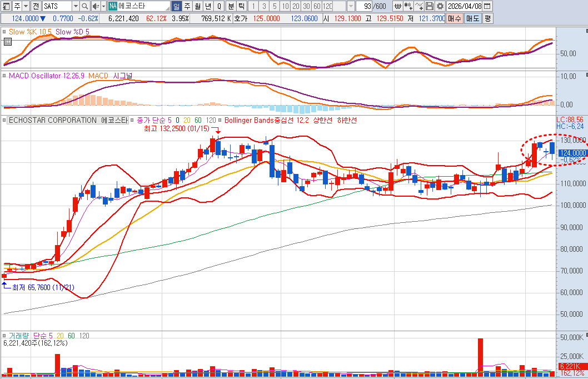
Task: Switch chart to weekly (주) period
Action: [x=187, y=6]
